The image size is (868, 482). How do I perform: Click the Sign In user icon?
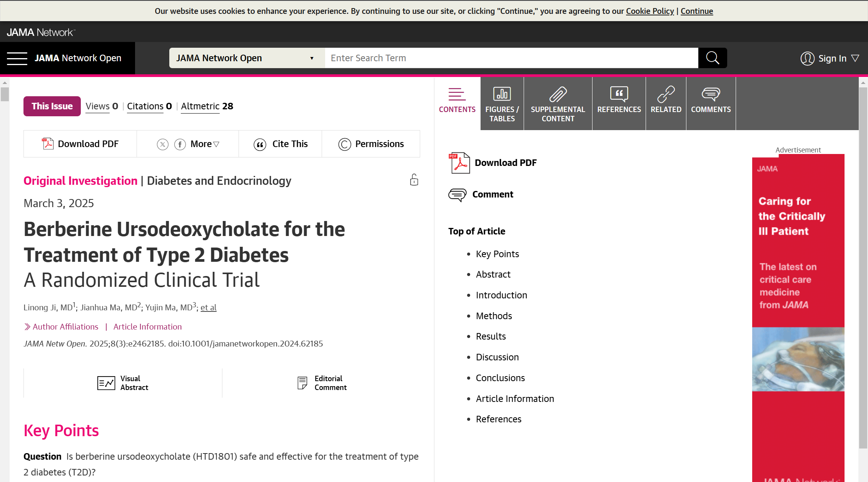click(x=807, y=59)
